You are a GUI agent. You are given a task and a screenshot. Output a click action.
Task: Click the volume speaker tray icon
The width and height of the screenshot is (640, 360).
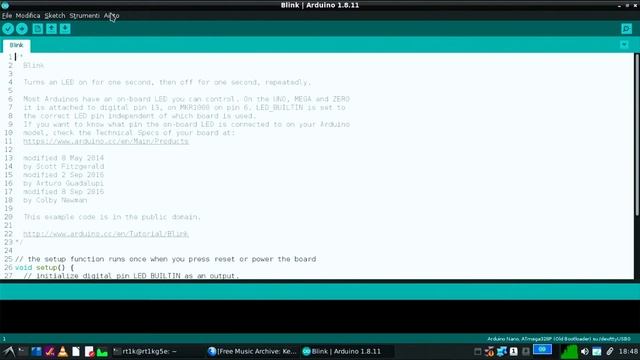(x=584, y=351)
